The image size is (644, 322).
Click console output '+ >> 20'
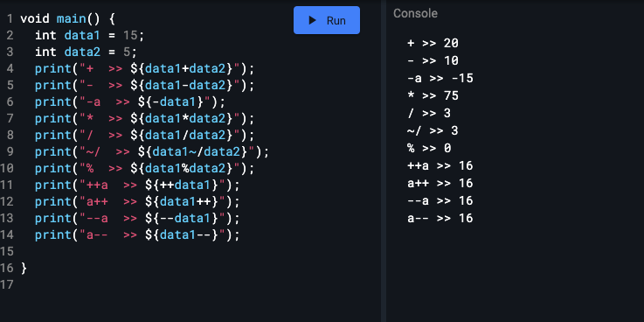click(x=433, y=43)
